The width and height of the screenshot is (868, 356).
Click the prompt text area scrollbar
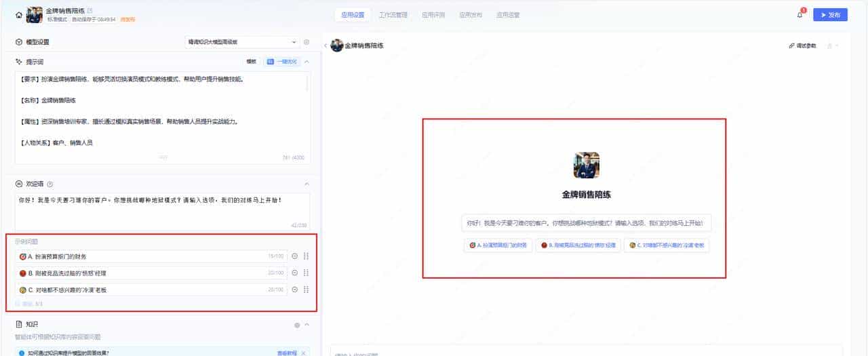307,83
